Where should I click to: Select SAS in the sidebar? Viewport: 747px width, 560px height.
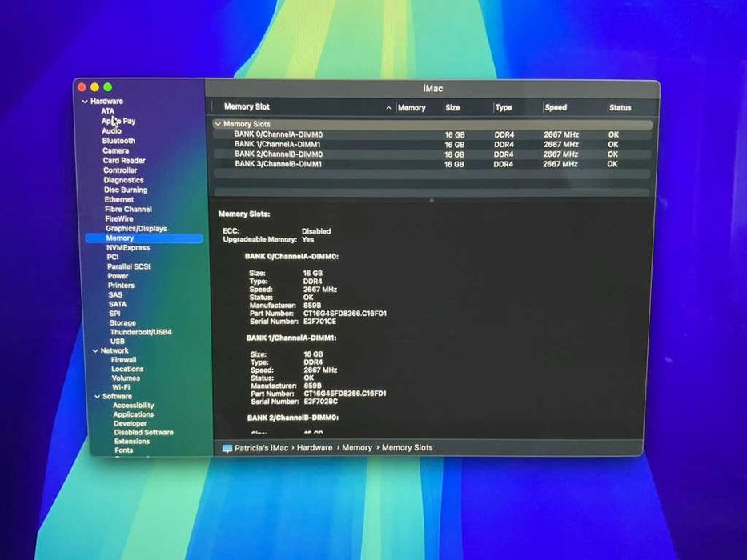(x=115, y=295)
